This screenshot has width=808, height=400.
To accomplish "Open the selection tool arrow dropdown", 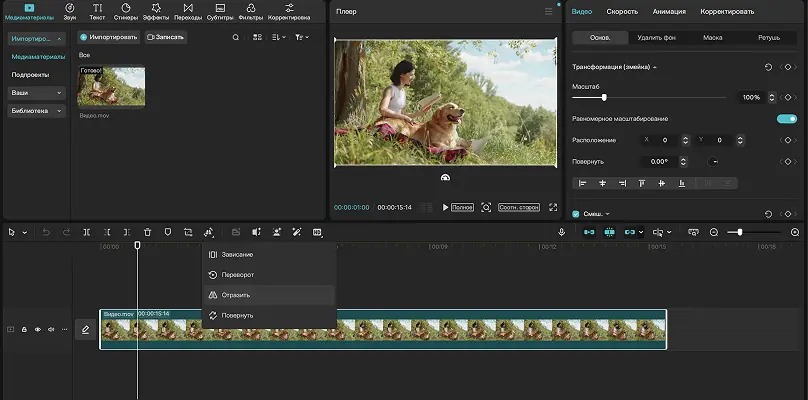I will pyautogui.click(x=25, y=233).
